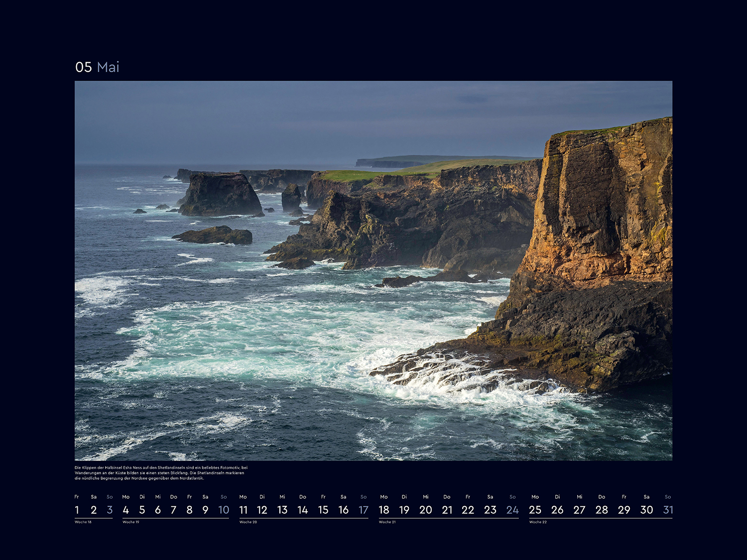Viewport: 747px width, 560px height.
Task: Choose the 'Woche 22' week label
Action: [x=538, y=522]
